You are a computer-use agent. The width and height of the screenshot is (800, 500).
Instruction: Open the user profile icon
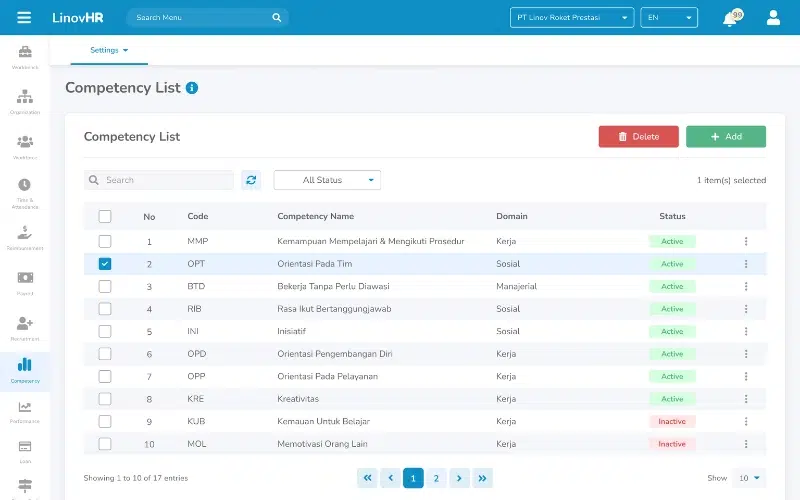(773, 18)
